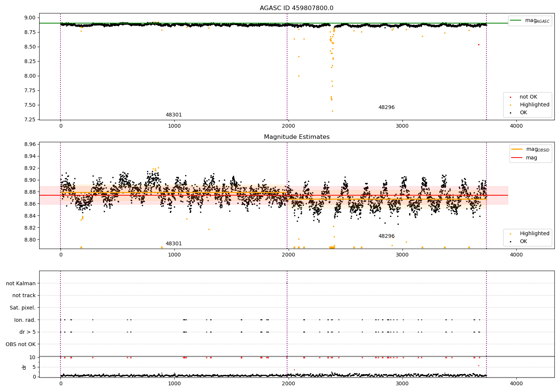Click the 'not OK' legend entry in top plot
The width and height of the screenshot is (560, 392).
pos(528,97)
